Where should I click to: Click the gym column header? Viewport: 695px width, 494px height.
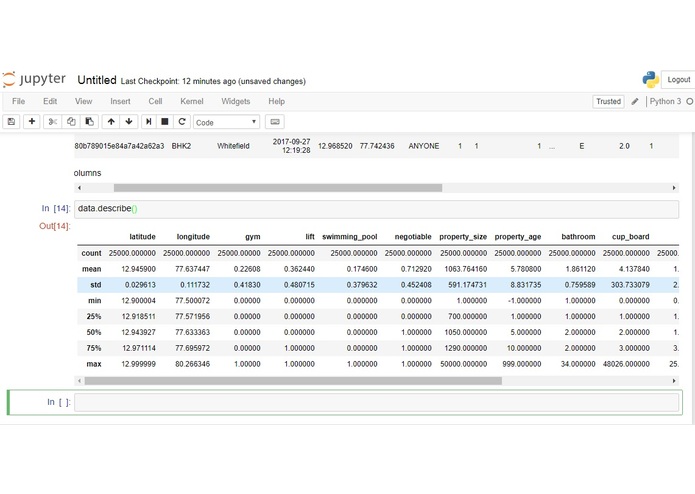coord(253,237)
